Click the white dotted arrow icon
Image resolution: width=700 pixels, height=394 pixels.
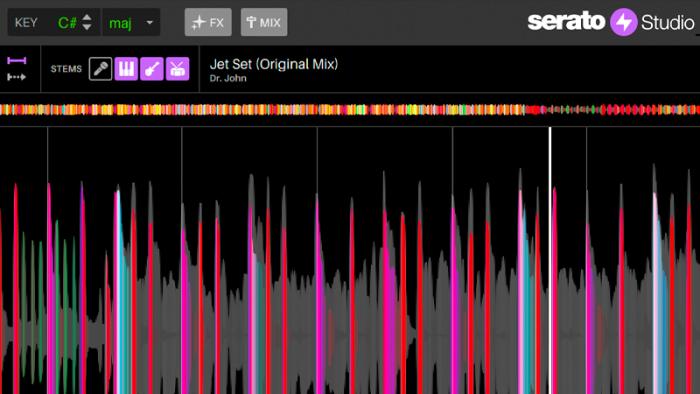[x=17, y=77]
